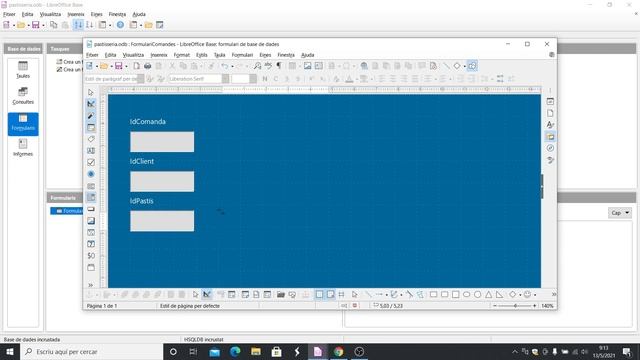Expand the Symbol Shapes smiley dropdown arrow
Image resolution: width=640 pixels, height=360 pixels.
pos(535,295)
